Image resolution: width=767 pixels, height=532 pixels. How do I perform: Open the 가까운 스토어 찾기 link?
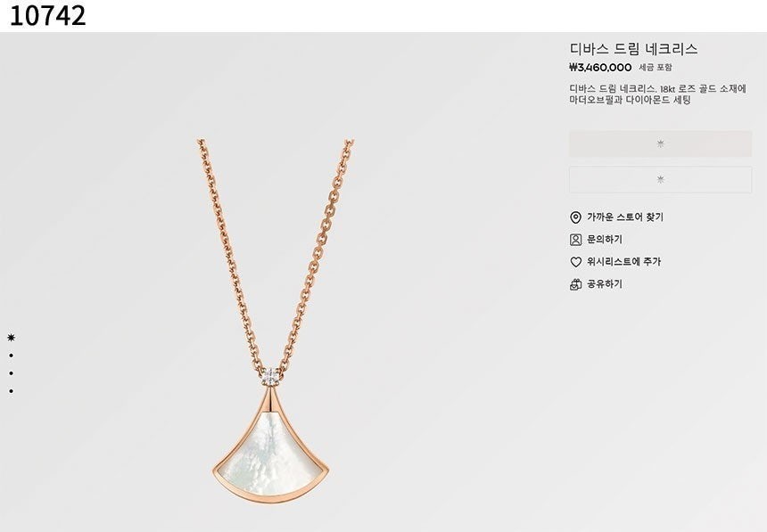pyautogui.click(x=625, y=217)
